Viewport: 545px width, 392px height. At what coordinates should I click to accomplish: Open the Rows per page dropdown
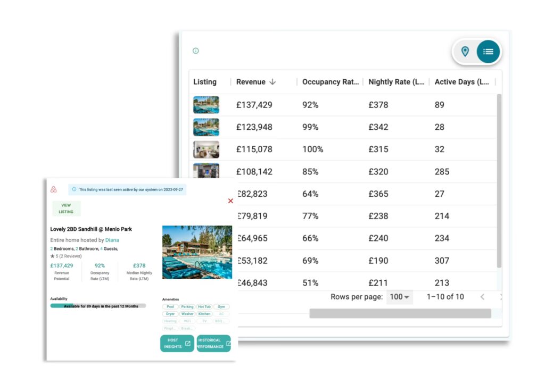pos(399,297)
